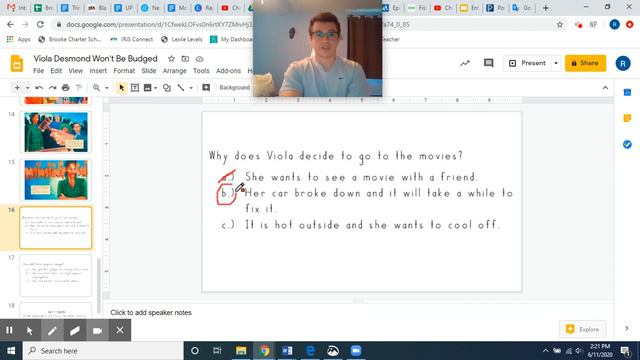Open the File menu
Viewport: 640px width, 360px height.
[38, 71]
